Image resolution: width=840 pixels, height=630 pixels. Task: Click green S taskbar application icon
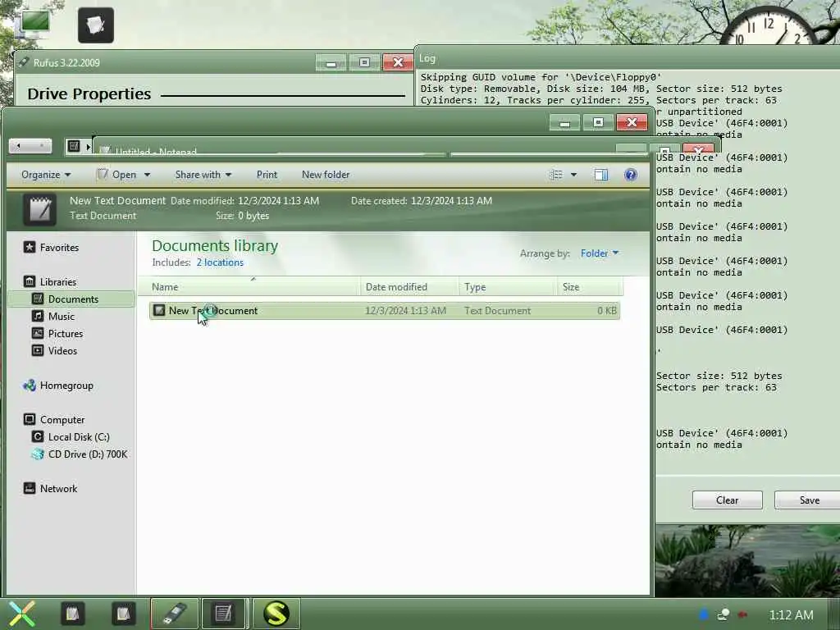point(276,614)
